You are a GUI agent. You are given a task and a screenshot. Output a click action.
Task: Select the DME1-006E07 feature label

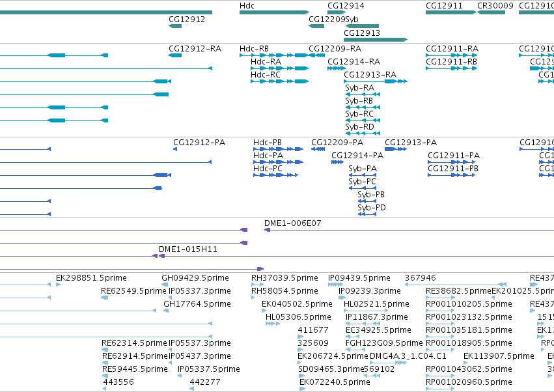tap(293, 223)
